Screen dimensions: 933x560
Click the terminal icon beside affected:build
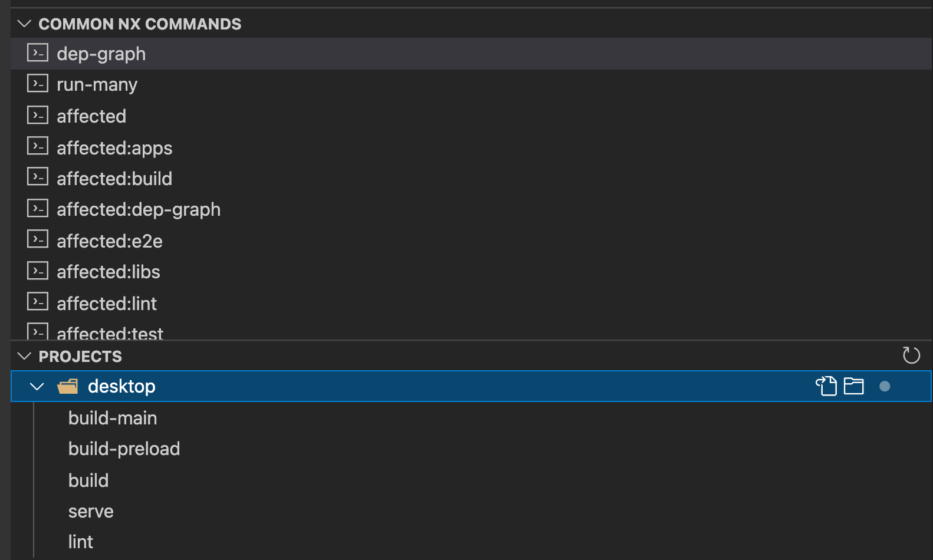pyautogui.click(x=38, y=177)
